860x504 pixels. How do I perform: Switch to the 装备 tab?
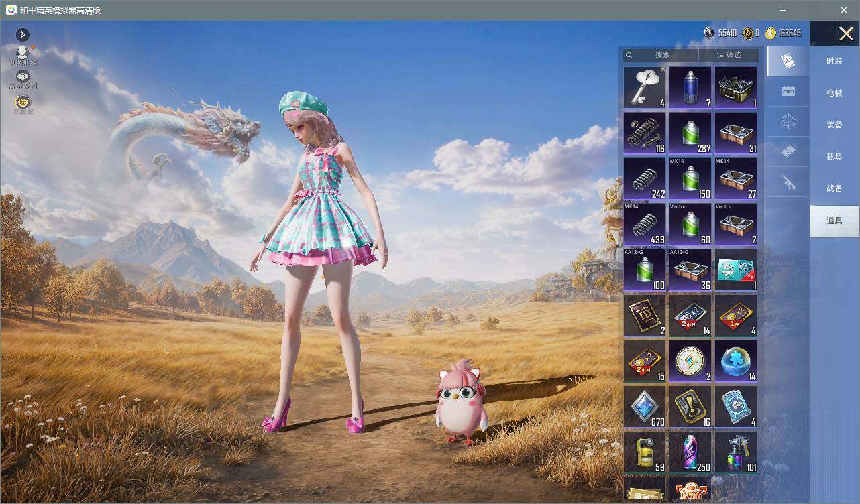[x=834, y=125]
